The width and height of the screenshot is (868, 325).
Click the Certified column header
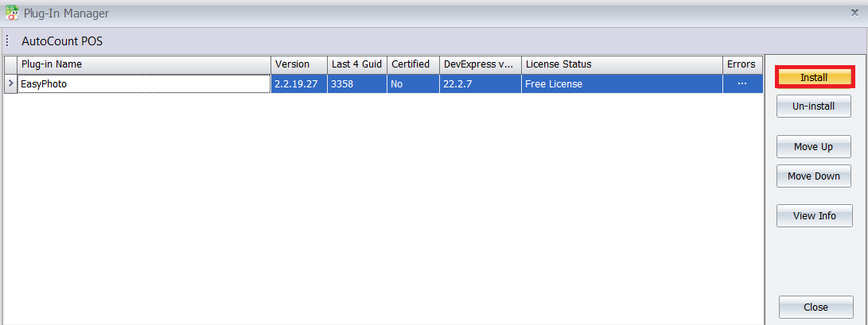click(413, 64)
